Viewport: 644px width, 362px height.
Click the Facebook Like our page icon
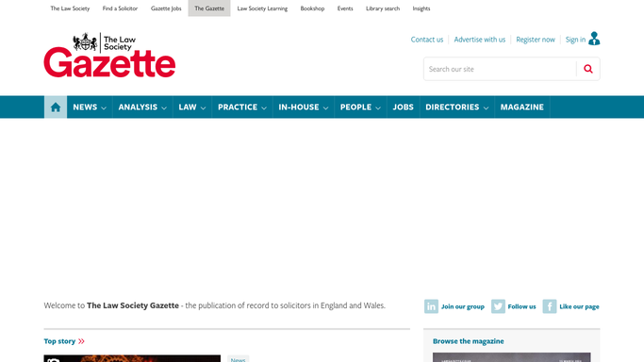pyautogui.click(x=550, y=306)
